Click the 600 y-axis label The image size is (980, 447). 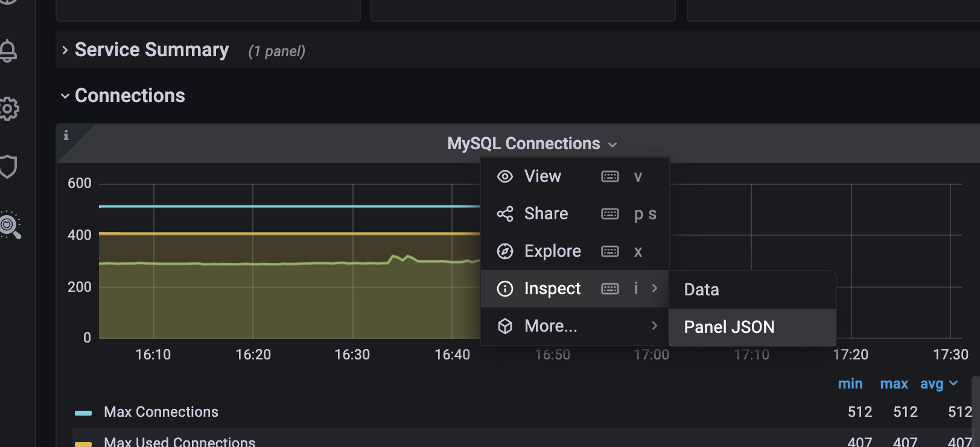click(80, 183)
